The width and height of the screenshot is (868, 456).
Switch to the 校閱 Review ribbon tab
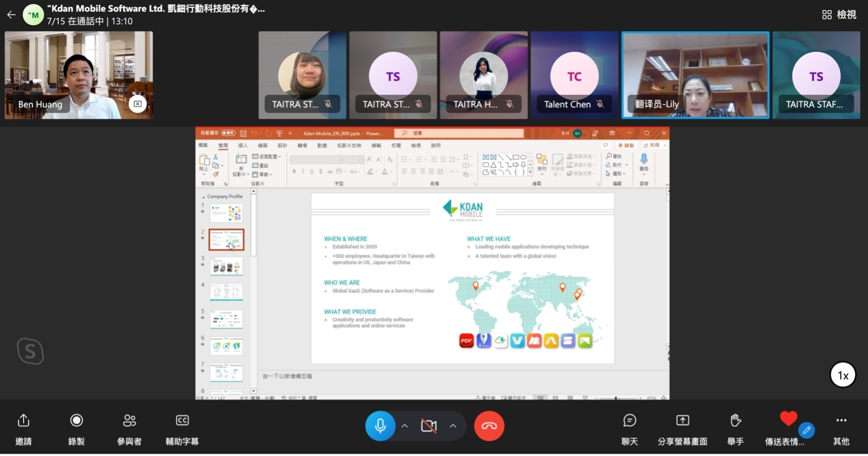pyautogui.click(x=396, y=146)
